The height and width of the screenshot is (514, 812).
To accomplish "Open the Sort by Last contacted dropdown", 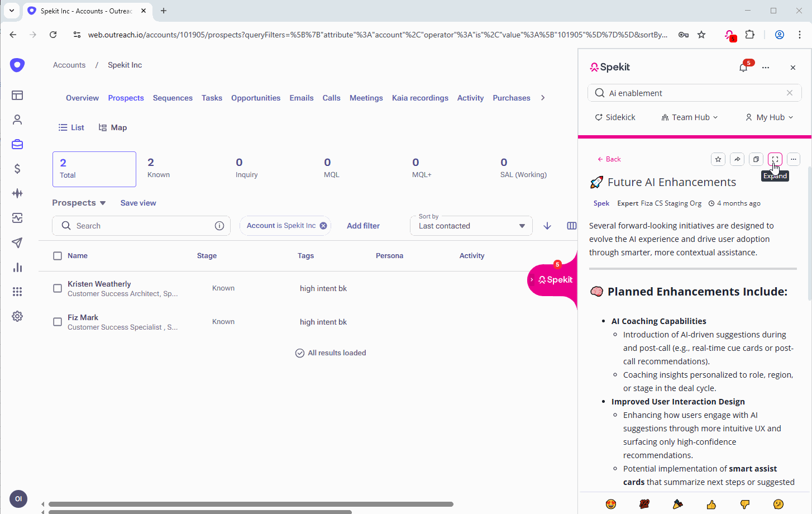I will click(471, 226).
